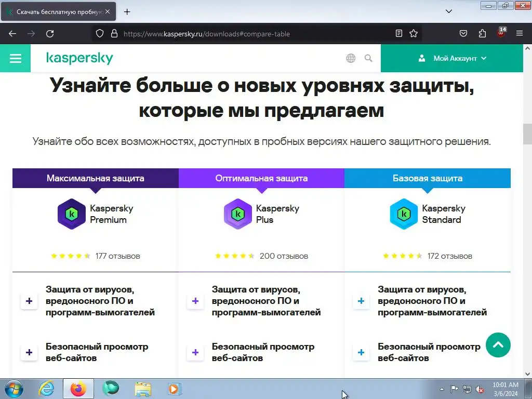This screenshot has width=532, height=399.
Task: Open a new browser tab
Action: pos(127,12)
